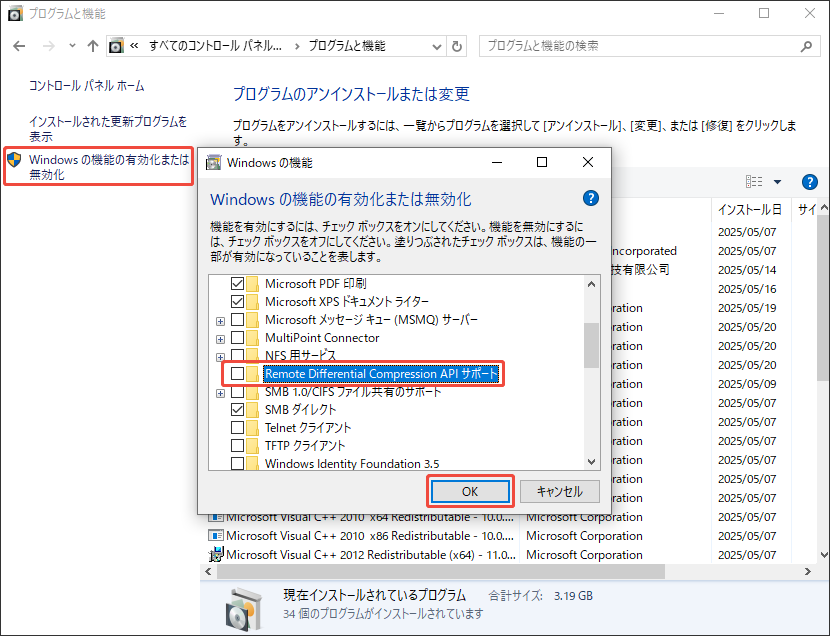830x636 pixels.
Task: Click folder icon of SMB ダイレクト
Action: 252,410
